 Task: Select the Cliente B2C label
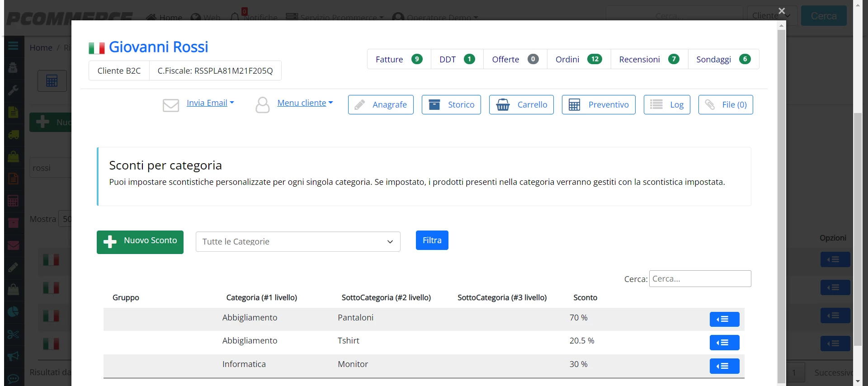(x=119, y=71)
